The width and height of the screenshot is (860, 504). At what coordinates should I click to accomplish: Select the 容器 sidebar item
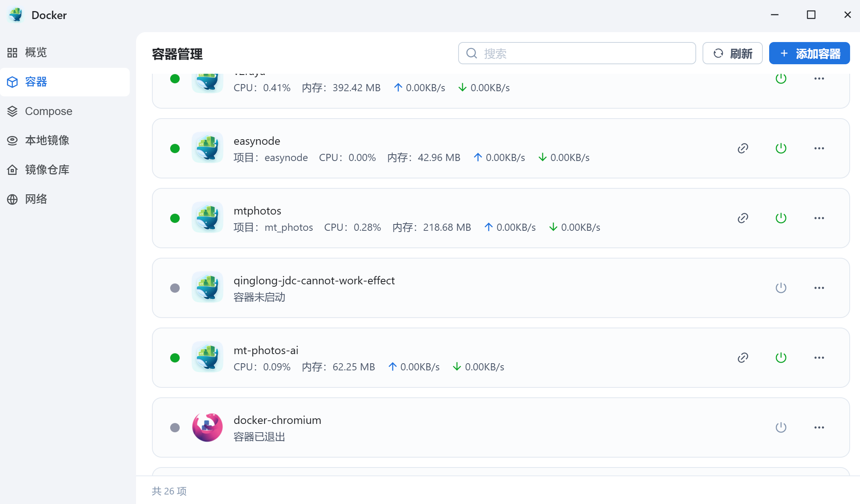point(65,82)
